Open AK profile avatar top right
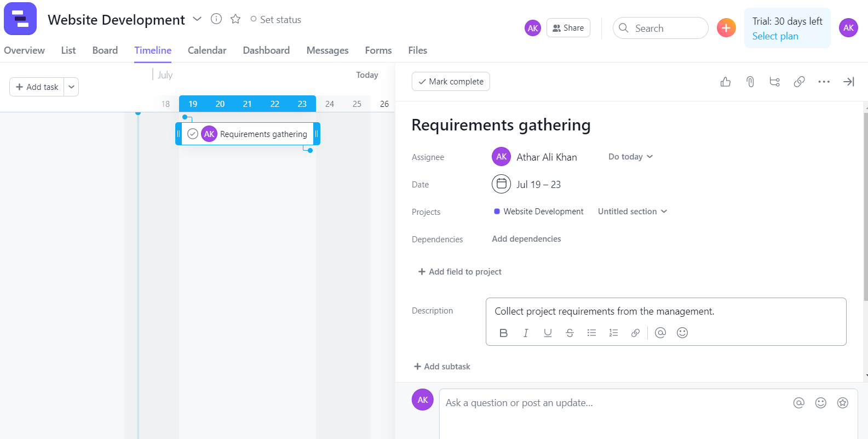 point(848,28)
